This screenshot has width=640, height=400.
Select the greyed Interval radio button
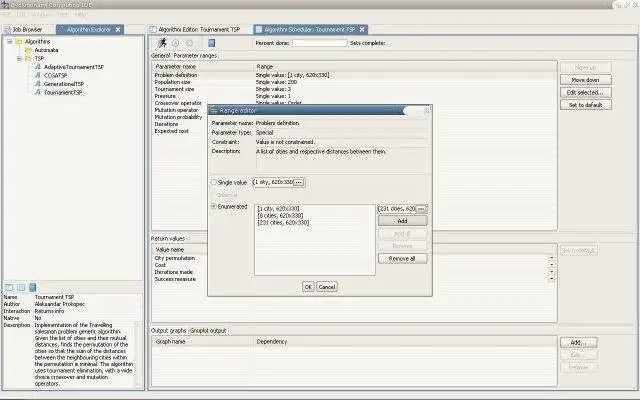click(213, 195)
